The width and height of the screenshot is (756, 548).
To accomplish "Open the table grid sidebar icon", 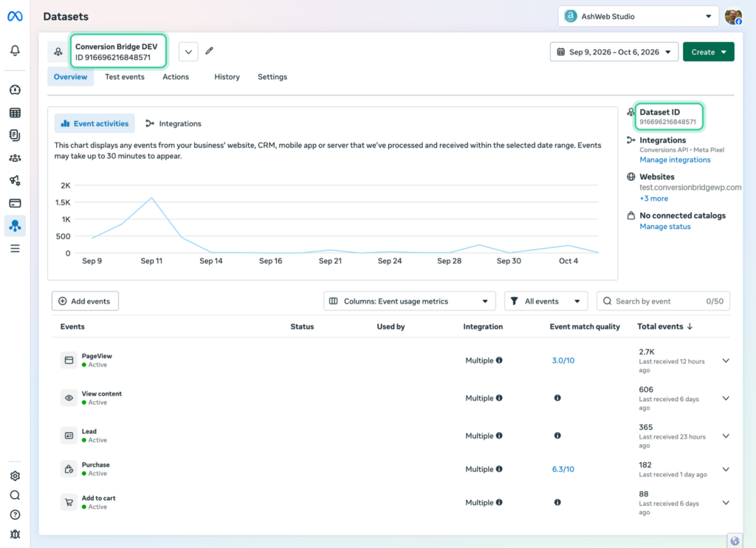I will [x=15, y=113].
